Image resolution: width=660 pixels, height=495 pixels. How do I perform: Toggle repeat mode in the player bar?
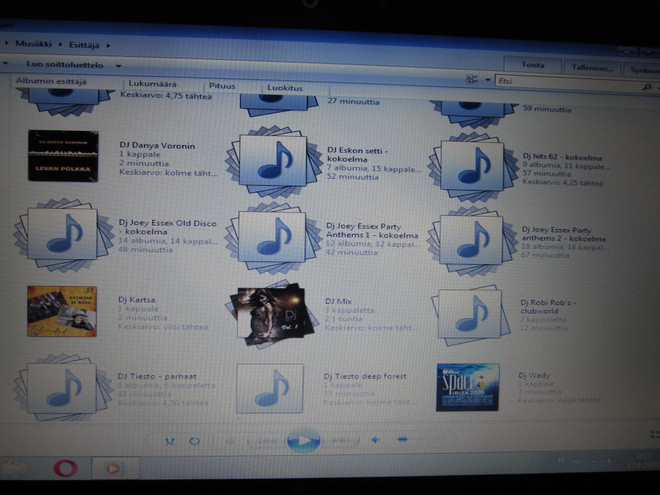[x=194, y=441]
